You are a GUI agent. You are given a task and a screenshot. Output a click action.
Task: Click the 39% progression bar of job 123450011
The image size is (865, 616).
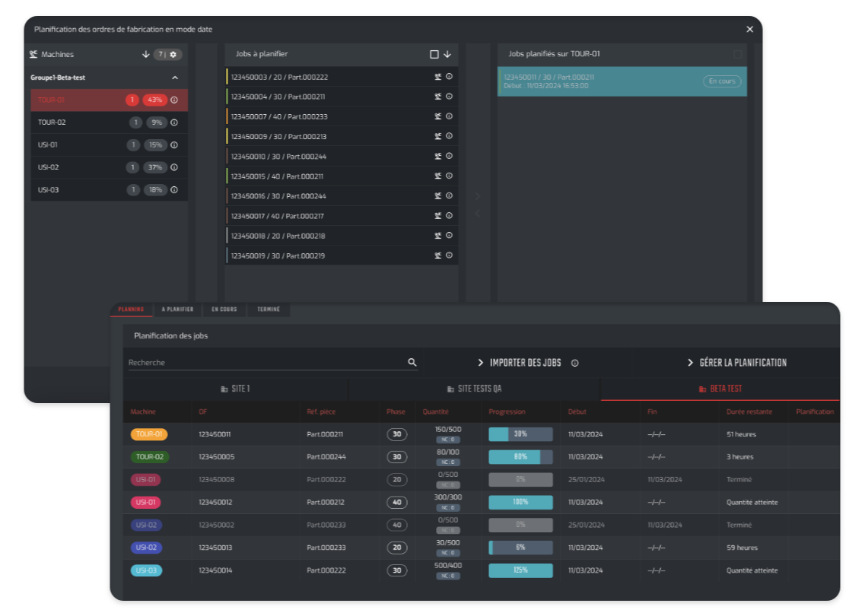[x=520, y=433]
